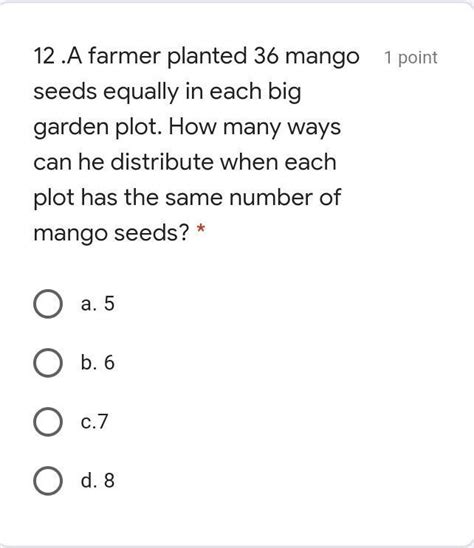This screenshot has height=548, width=474.
Task: Click the '1 point' score label
Action: click(x=411, y=58)
